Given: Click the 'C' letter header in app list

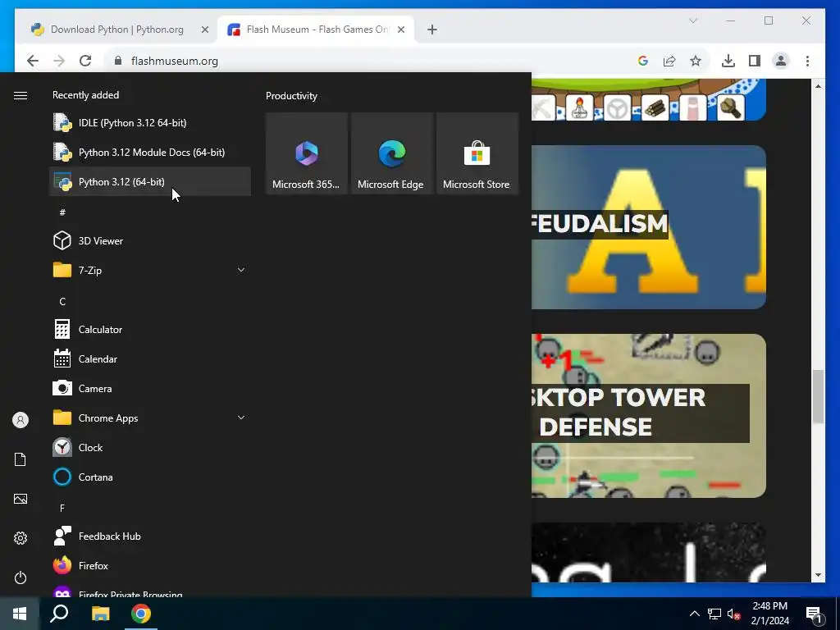Looking at the screenshot, I should (62, 302).
